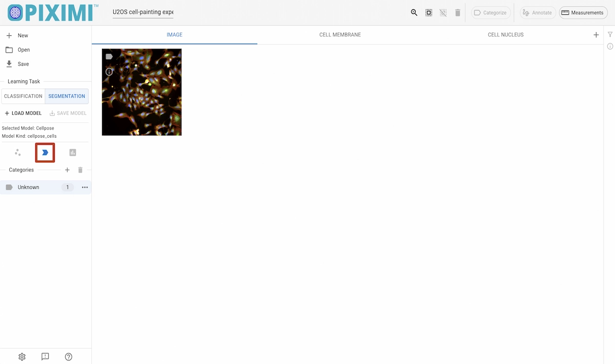Open the settings gear icon
This screenshot has height=364, width=615.
click(22, 357)
